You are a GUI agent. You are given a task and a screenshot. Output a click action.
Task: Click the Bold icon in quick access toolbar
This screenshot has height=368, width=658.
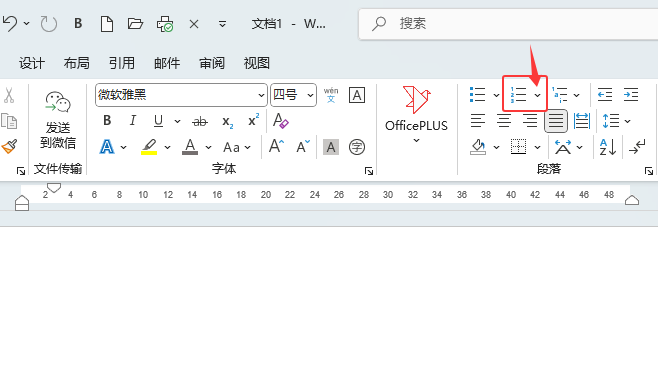(78, 23)
